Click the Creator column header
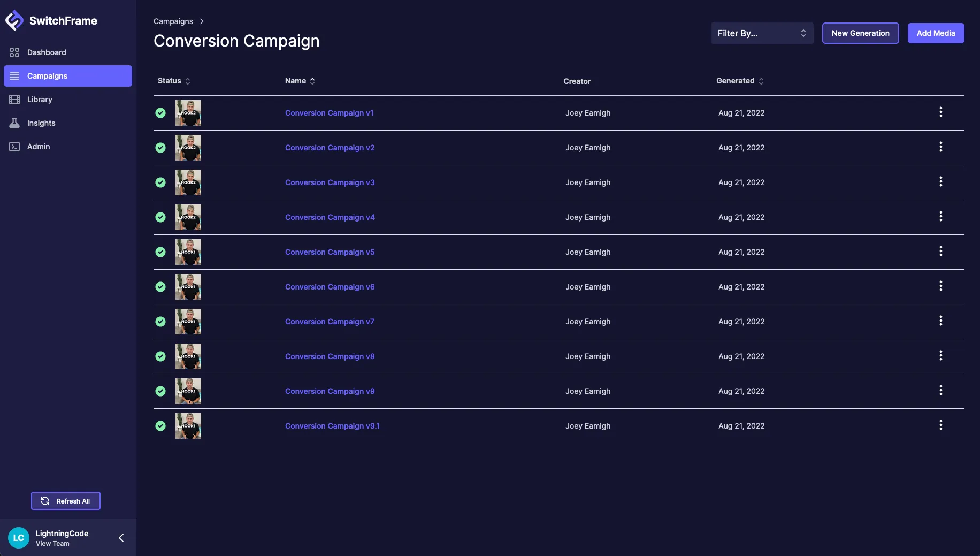 click(x=577, y=81)
